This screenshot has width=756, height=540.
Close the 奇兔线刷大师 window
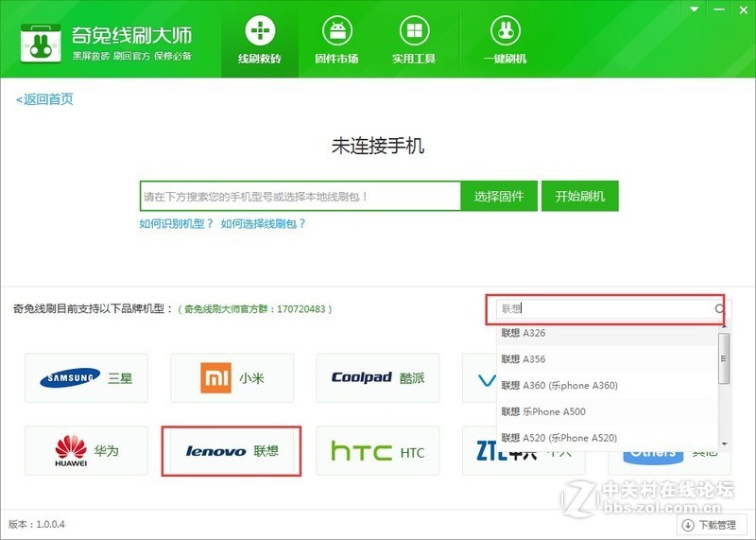744,9
